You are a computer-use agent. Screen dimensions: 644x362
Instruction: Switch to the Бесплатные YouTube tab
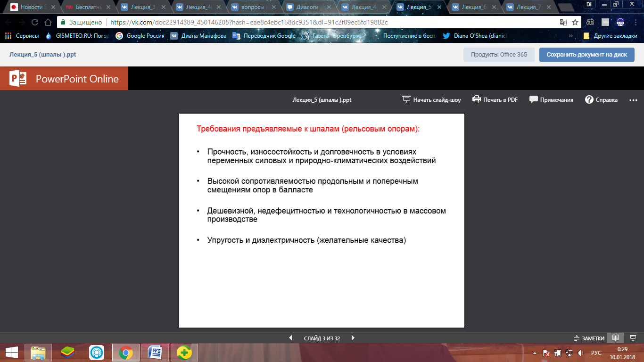tap(88, 7)
